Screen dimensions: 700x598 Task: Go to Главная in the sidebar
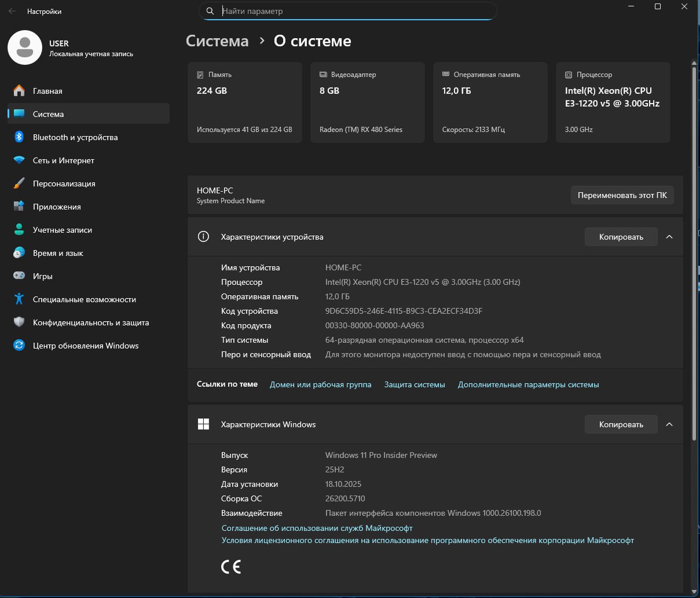point(47,91)
